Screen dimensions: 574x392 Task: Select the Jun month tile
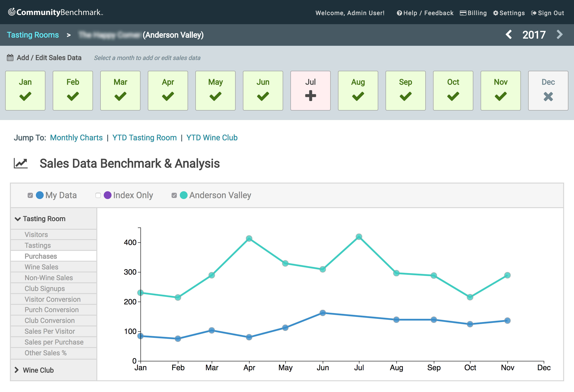263,90
